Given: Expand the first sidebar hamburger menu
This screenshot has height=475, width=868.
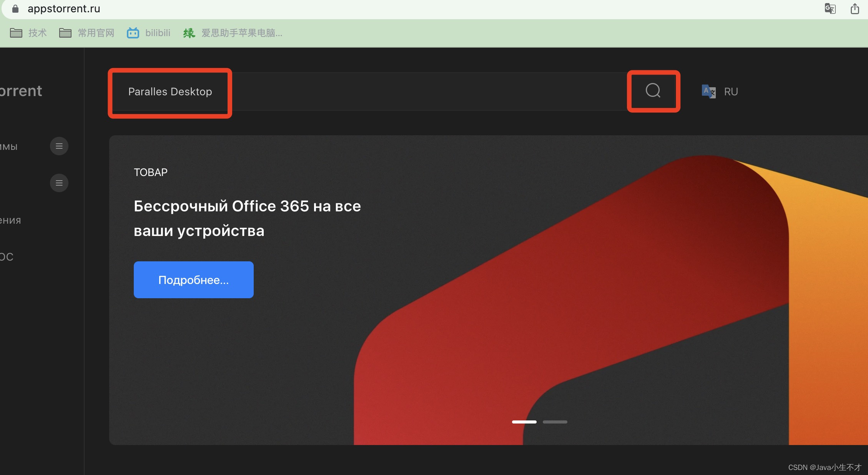Looking at the screenshot, I should [59, 146].
